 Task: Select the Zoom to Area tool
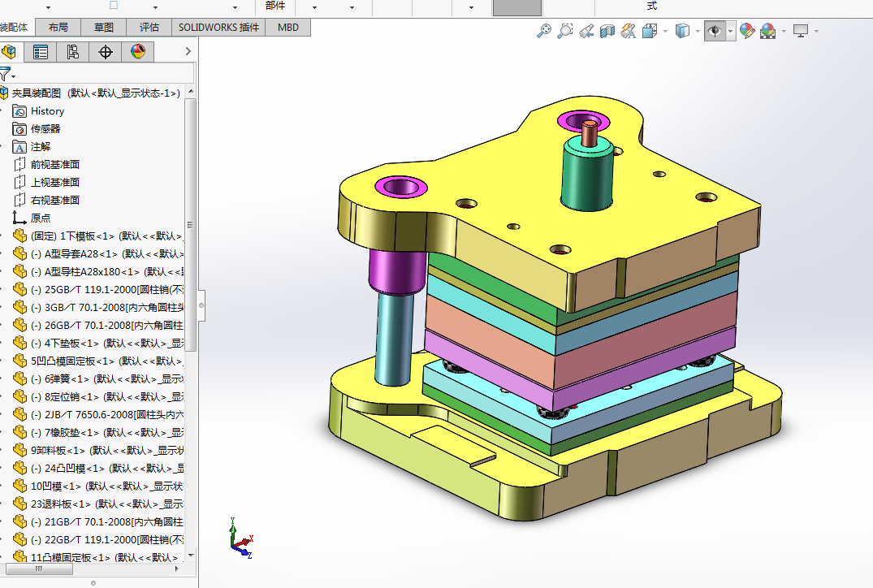coord(565,31)
